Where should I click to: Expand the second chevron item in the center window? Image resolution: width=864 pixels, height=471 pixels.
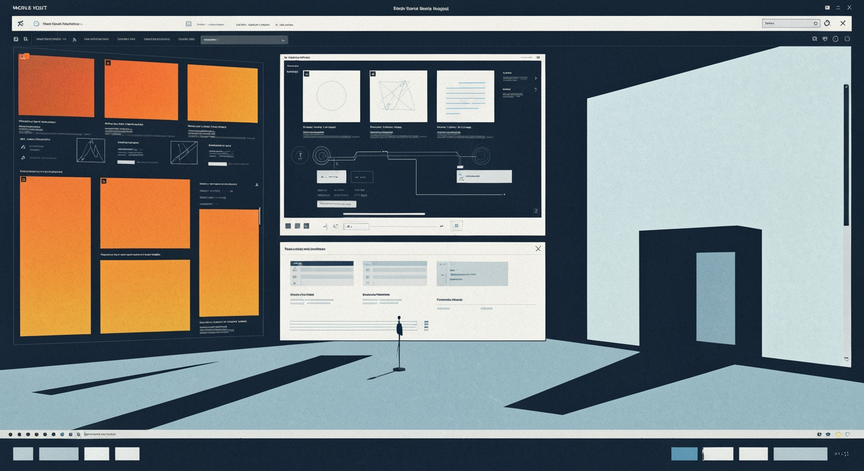(x=536, y=89)
